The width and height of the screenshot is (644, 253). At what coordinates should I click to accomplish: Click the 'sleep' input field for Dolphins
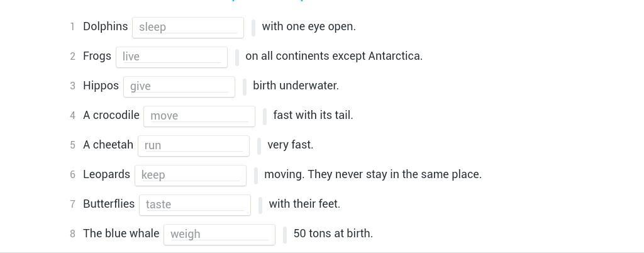[x=187, y=27]
